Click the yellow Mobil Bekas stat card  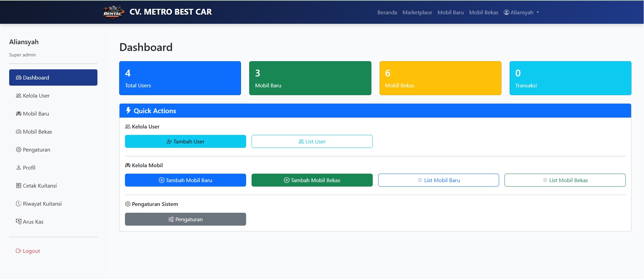440,78
